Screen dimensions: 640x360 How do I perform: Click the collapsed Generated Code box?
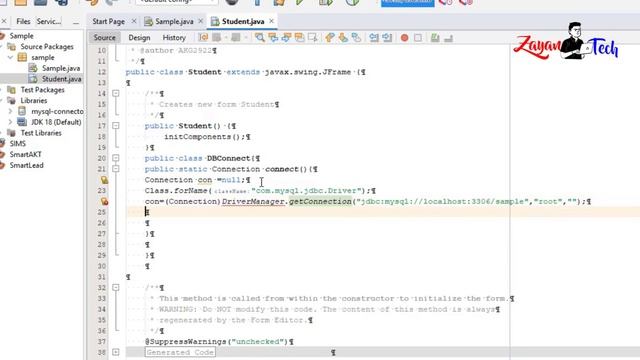pos(180,352)
